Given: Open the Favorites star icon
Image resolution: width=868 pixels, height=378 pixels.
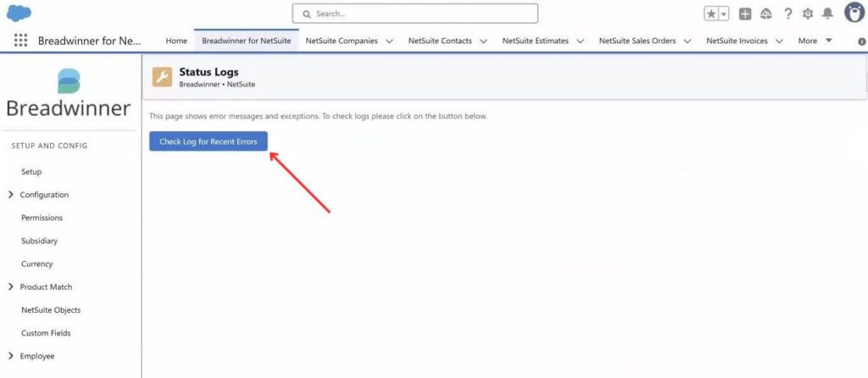Looking at the screenshot, I should tap(711, 14).
